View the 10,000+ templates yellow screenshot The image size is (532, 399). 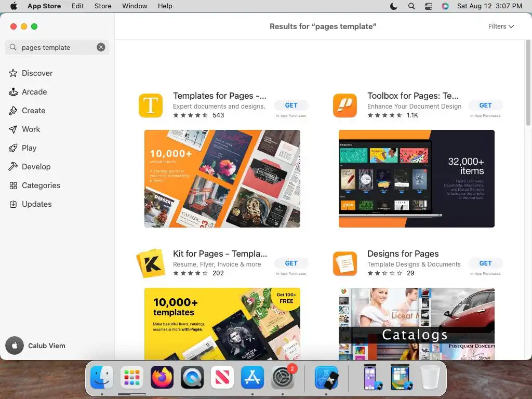[222, 324]
